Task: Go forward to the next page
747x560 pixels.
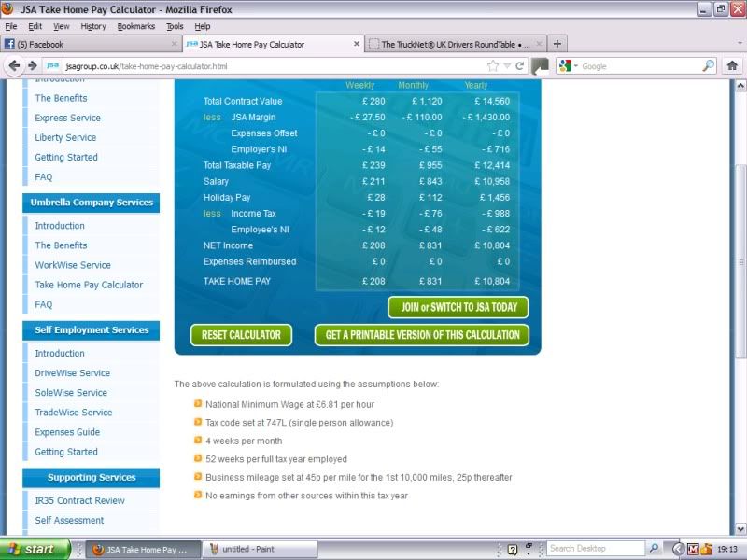Action: click(x=33, y=65)
